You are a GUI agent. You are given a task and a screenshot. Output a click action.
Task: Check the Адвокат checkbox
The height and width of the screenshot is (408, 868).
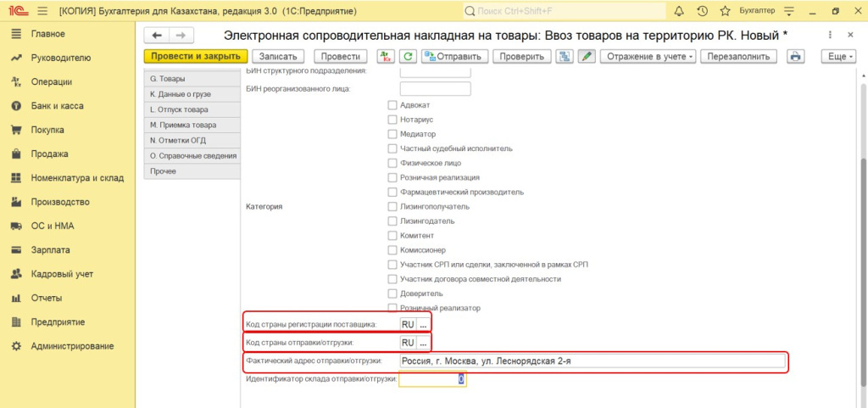pos(392,105)
